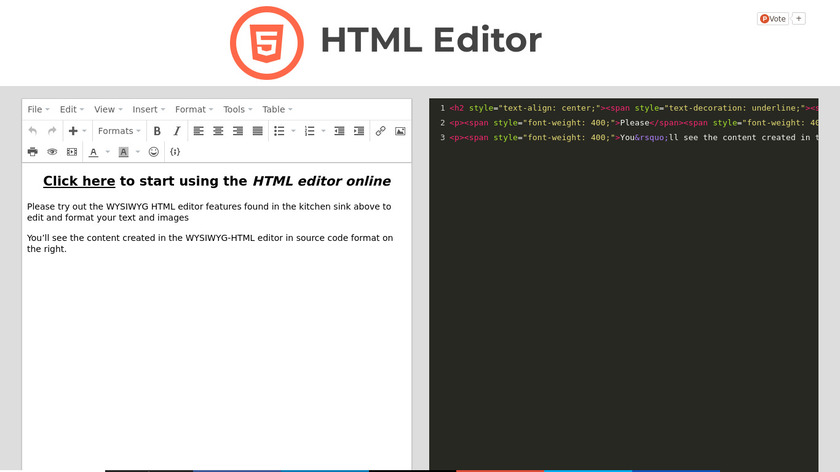
Task: Align text right
Action: click(x=238, y=131)
